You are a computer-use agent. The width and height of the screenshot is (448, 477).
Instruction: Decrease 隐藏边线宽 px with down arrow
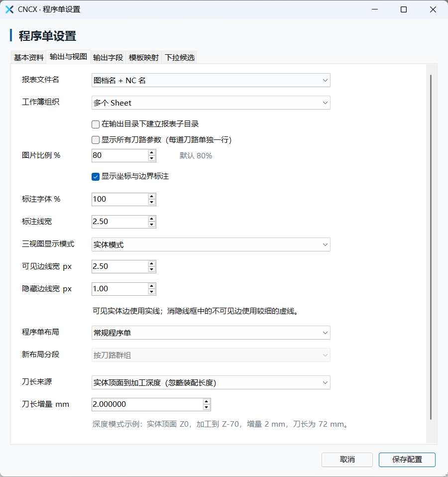(x=151, y=292)
